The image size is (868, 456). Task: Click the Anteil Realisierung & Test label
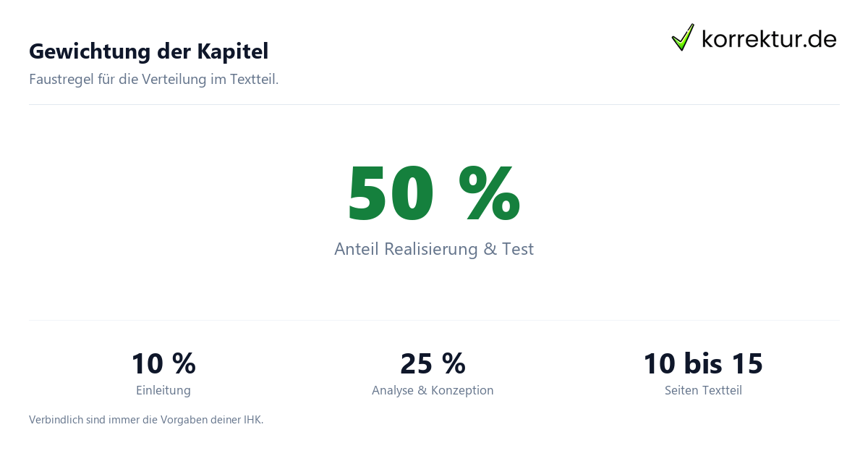434,249
